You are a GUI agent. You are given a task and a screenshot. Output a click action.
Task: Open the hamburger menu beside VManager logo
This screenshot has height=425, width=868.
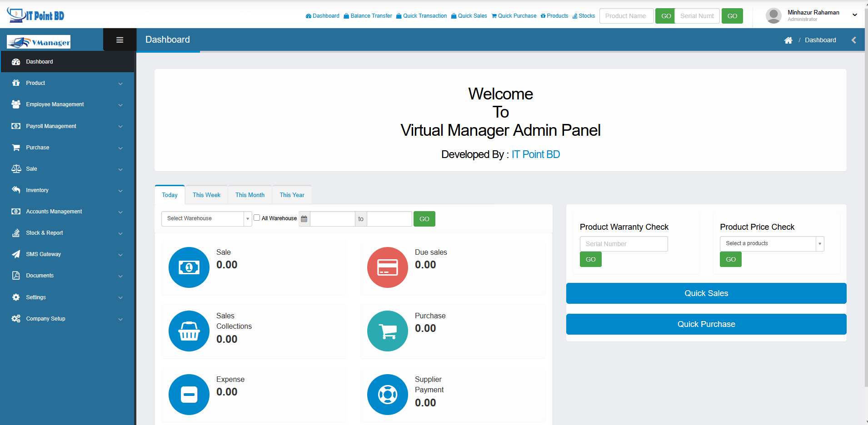(120, 40)
